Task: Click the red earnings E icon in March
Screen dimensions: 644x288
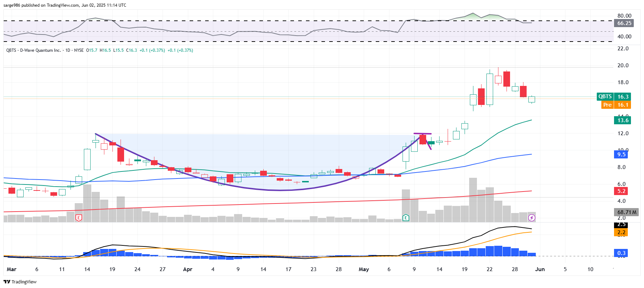Action: [79, 218]
